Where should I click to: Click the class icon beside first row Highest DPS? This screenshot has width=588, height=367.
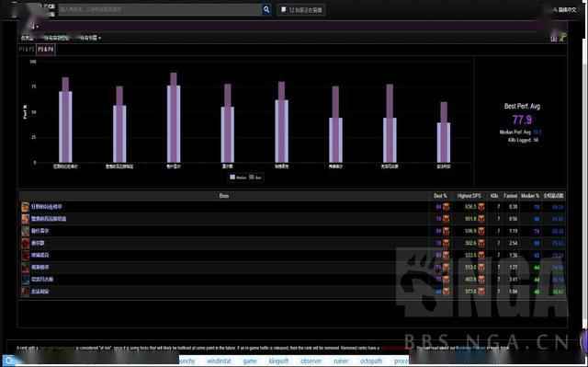pyautogui.click(x=481, y=207)
